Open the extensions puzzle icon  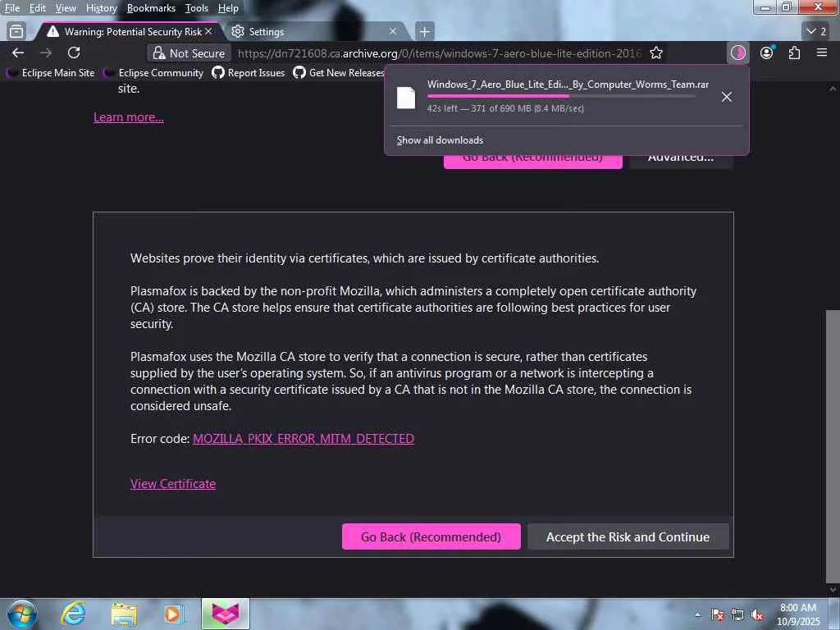coord(794,53)
